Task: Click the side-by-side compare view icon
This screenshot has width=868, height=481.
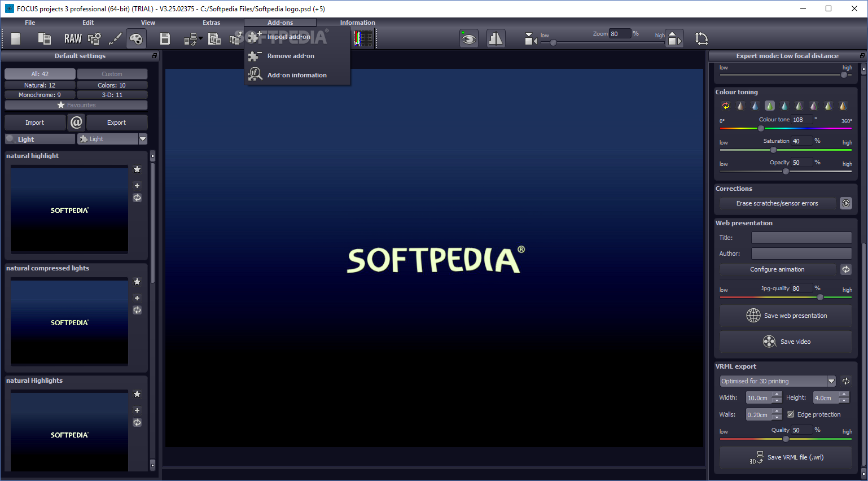Action: [496, 38]
